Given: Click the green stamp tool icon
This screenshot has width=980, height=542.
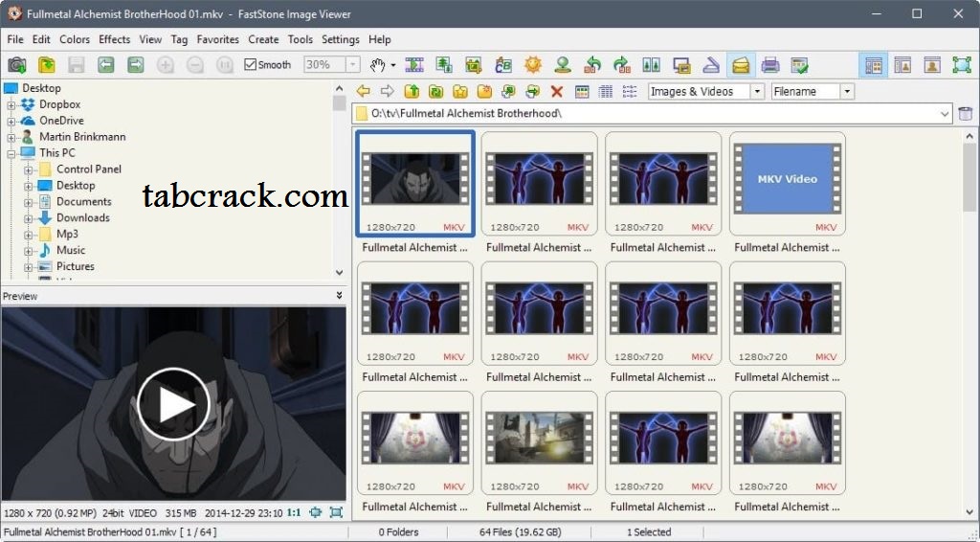Looking at the screenshot, I should pyautogui.click(x=563, y=64).
